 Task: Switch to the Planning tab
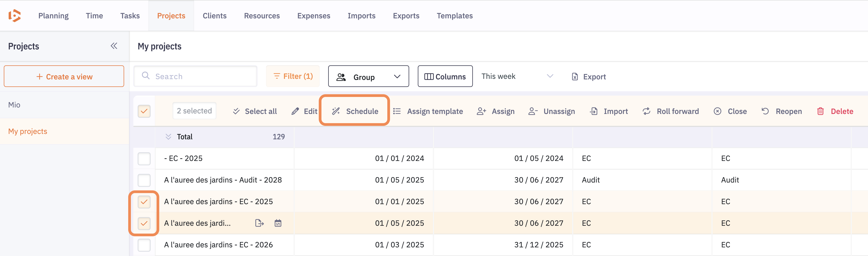pyautogui.click(x=53, y=15)
